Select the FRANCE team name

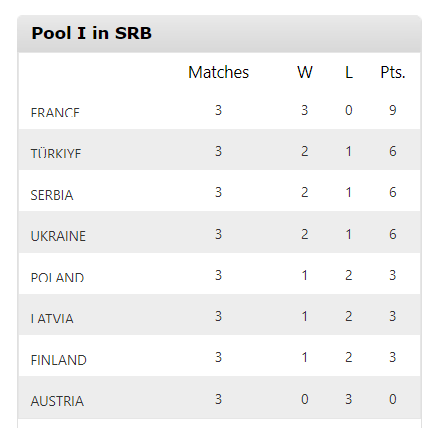tap(55, 112)
